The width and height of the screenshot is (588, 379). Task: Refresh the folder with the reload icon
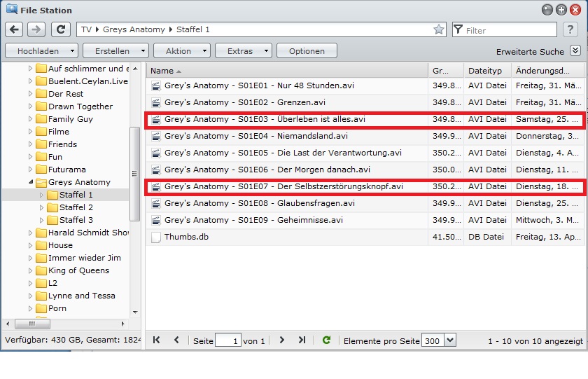[61, 29]
